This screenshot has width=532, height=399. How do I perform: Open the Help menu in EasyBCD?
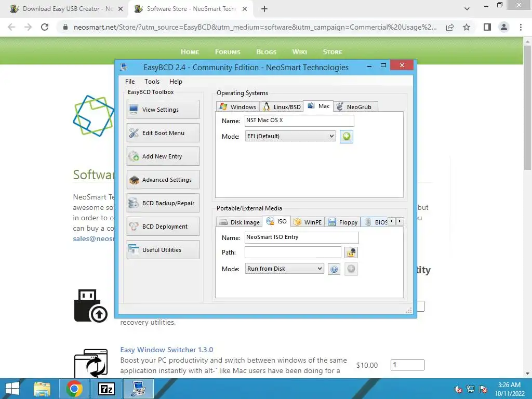(176, 82)
